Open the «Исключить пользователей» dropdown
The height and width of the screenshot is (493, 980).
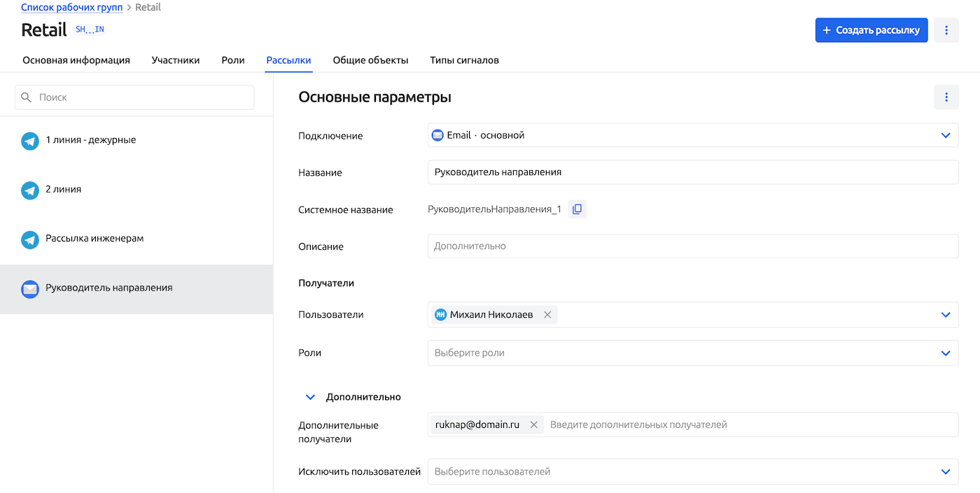coord(946,471)
